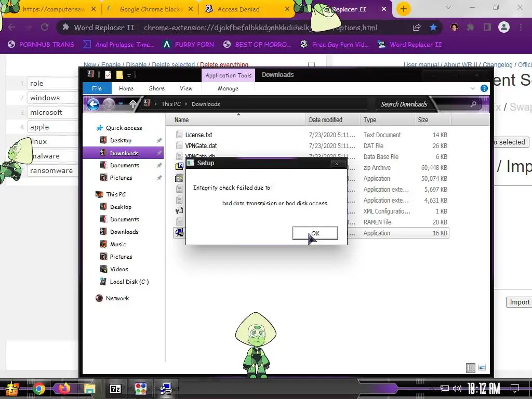
Task: Expand the Explorer ribbon chevron
Action: pos(473,88)
